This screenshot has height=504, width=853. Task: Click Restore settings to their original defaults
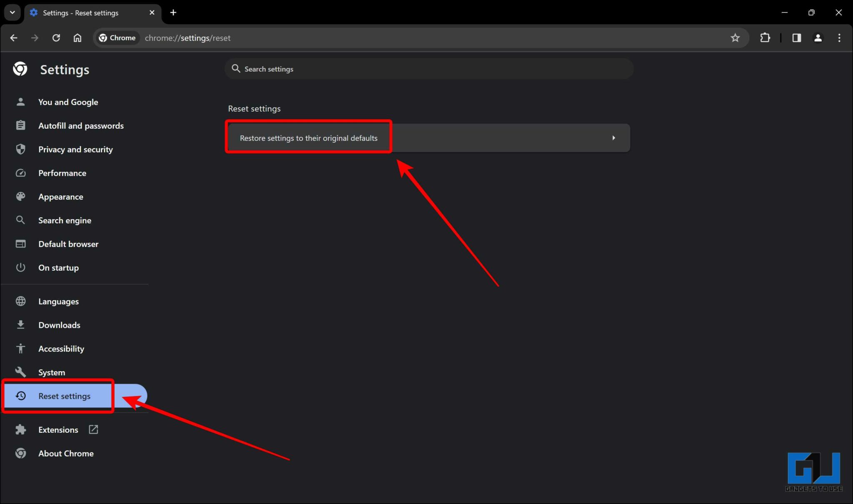coord(308,137)
